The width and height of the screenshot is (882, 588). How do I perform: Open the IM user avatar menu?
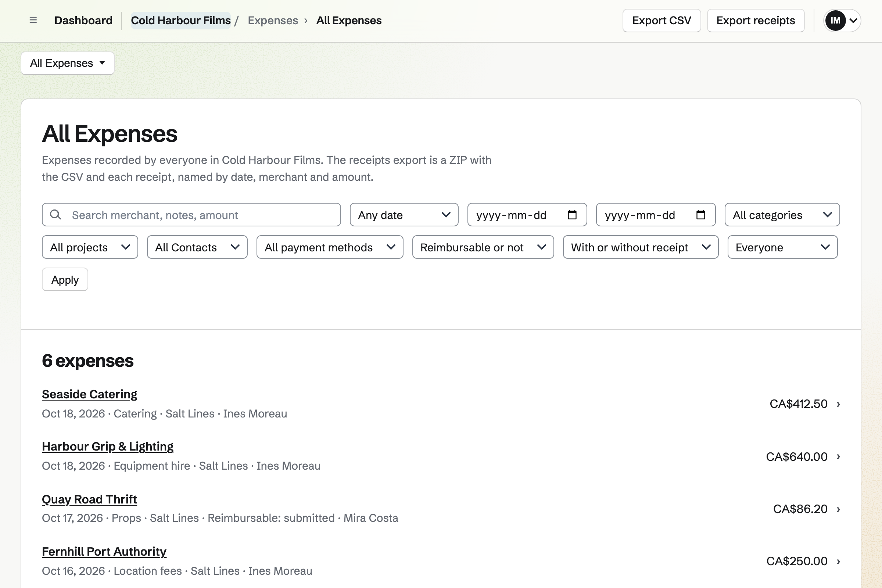tap(842, 20)
